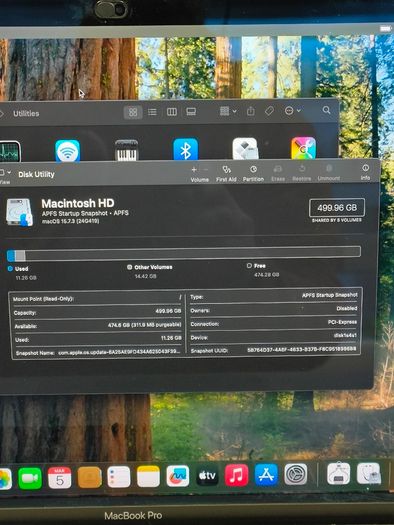This screenshot has width=394, height=525.
Task: Click the disk usage bar
Action: 184,254
